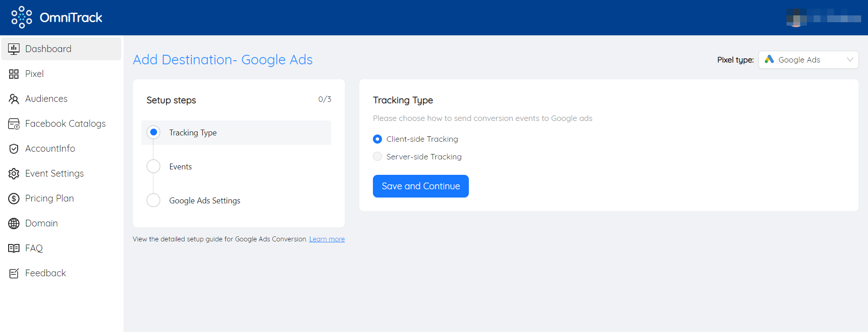
Task: Click the Pixel type label
Action: click(735, 60)
